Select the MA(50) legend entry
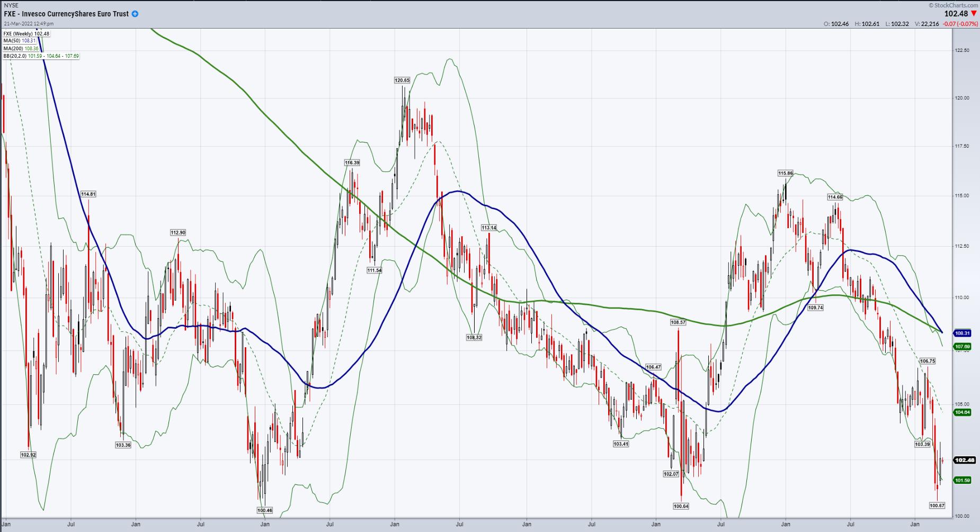980x532 pixels. (20, 41)
